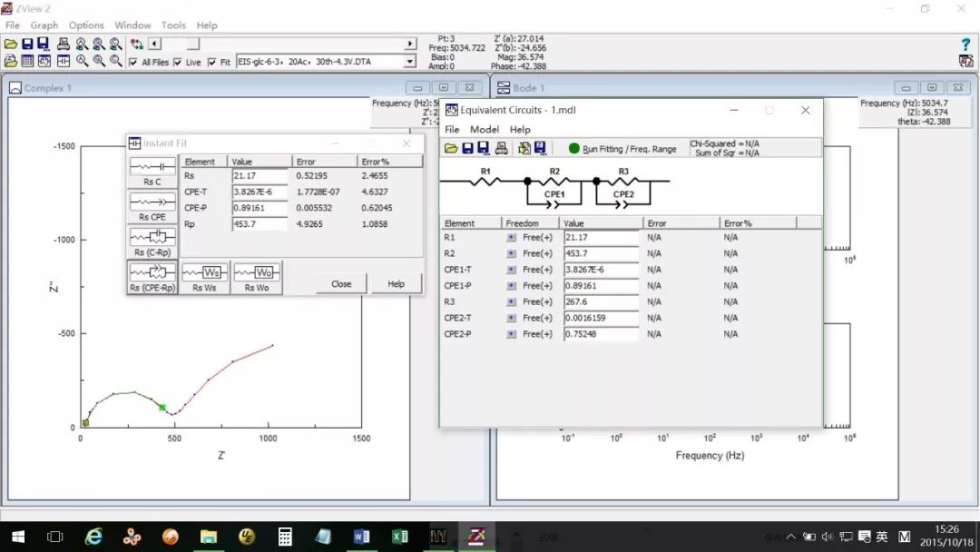980x552 pixels.
Task: Toggle Freedom setting for CPE1-T
Action: (x=511, y=270)
